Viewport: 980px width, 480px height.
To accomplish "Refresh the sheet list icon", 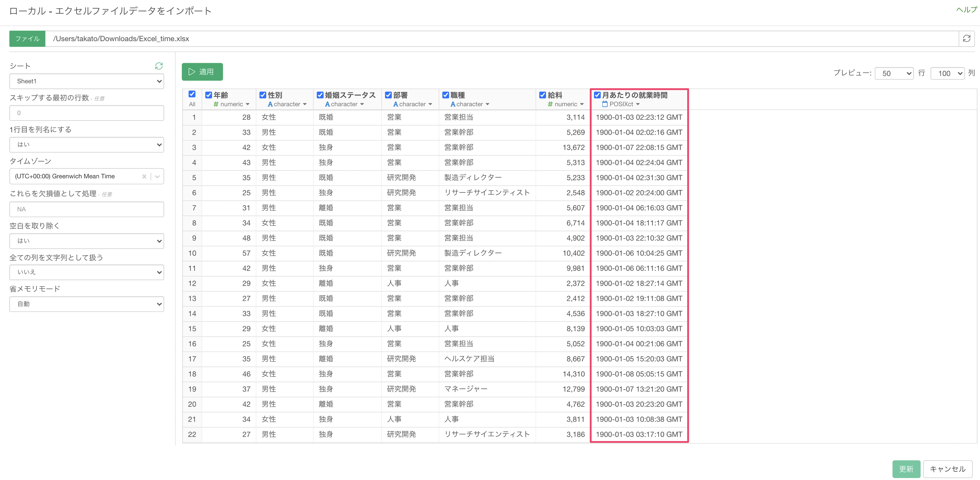I will click(x=159, y=66).
